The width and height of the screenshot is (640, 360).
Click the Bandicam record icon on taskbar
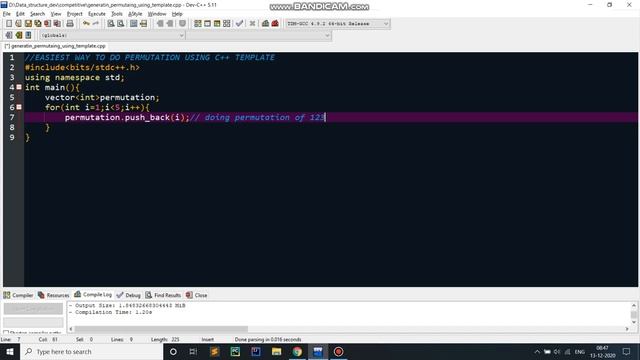coord(338,351)
